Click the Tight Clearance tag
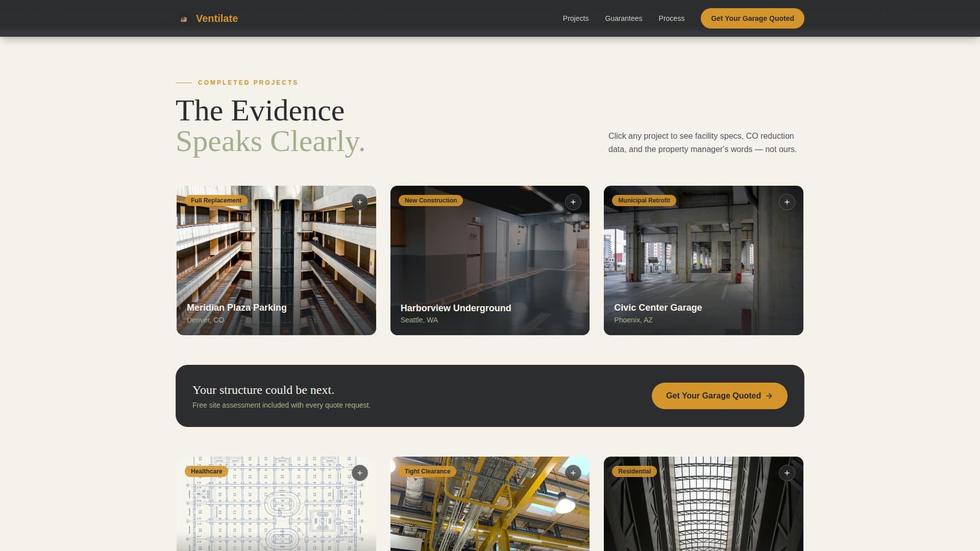This screenshot has width=980, height=551. click(x=427, y=471)
